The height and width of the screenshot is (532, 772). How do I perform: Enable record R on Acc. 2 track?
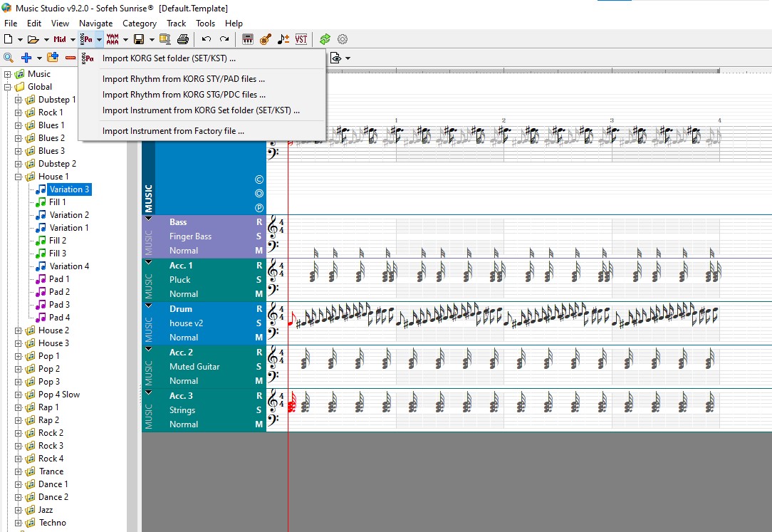(x=259, y=353)
